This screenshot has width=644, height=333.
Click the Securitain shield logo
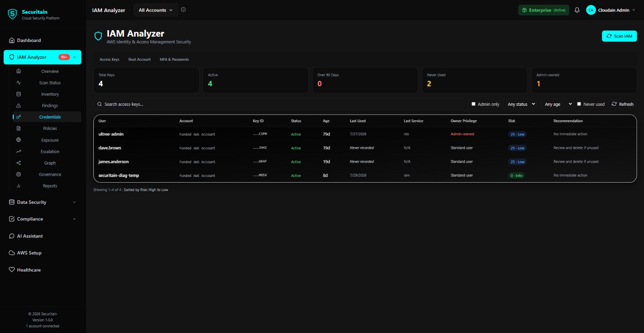tap(12, 14)
